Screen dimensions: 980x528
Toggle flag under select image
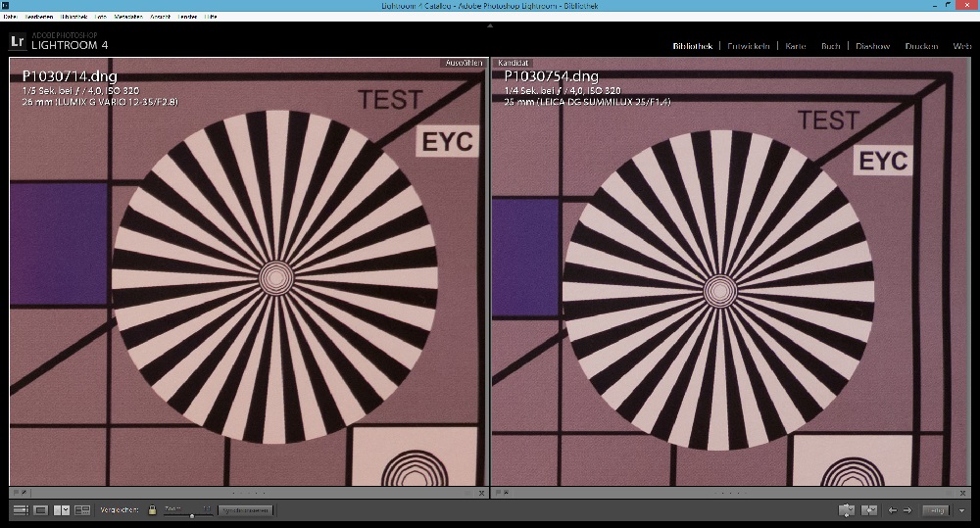pos(17,493)
